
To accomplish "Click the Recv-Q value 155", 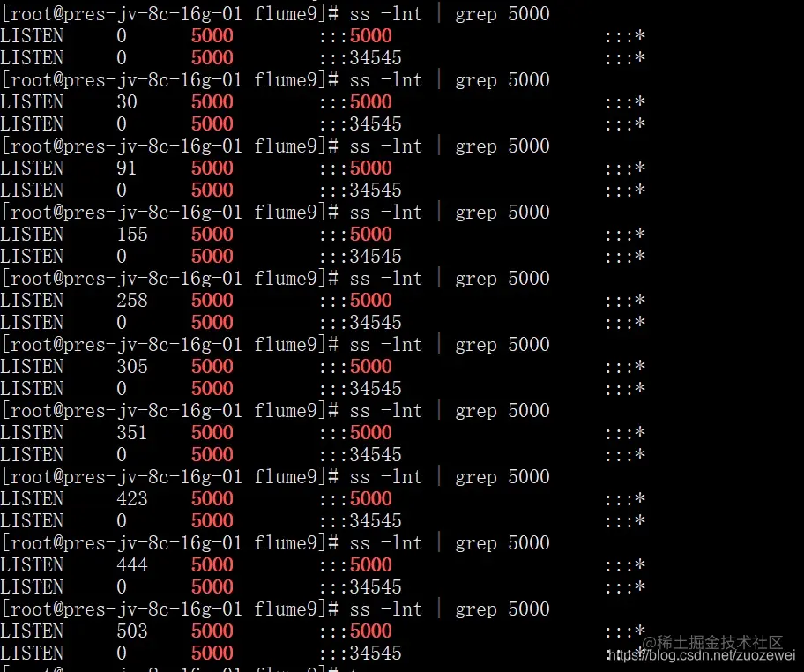I will pos(132,234).
